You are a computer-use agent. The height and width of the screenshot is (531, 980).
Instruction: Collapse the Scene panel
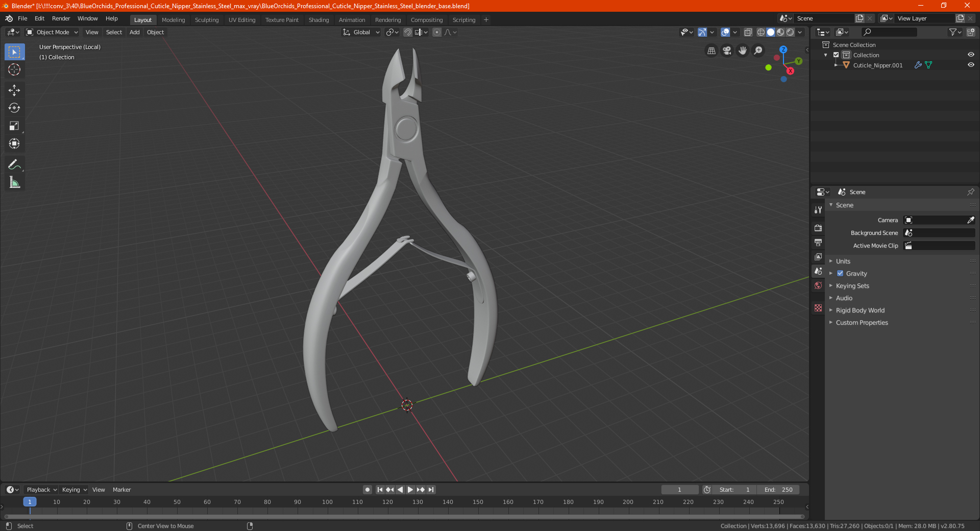click(844, 205)
